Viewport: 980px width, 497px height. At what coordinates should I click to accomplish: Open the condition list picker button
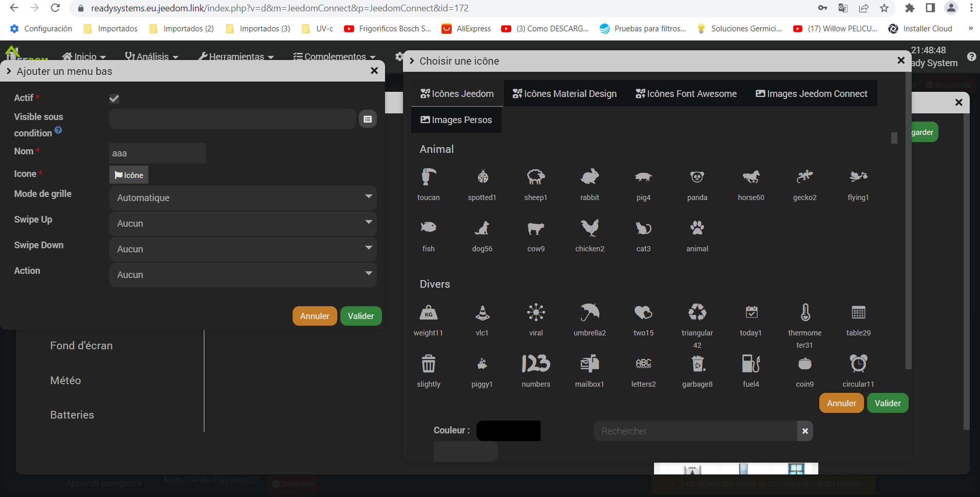click(368, 119)
